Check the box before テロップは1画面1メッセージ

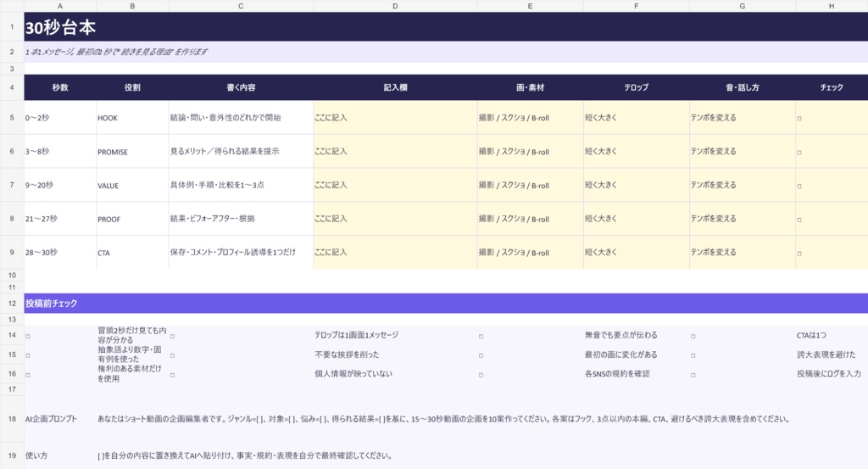pos(172,336)
